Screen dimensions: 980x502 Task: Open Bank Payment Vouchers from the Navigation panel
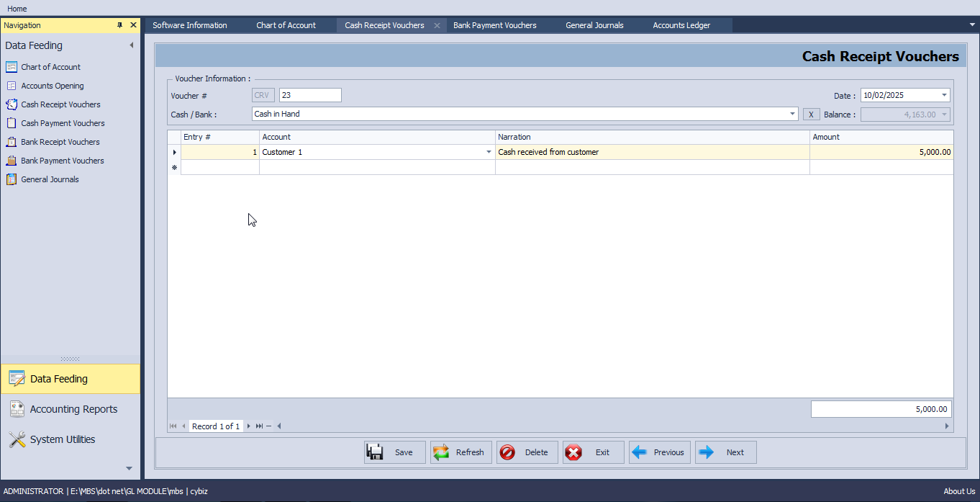(x=55, y=161)
